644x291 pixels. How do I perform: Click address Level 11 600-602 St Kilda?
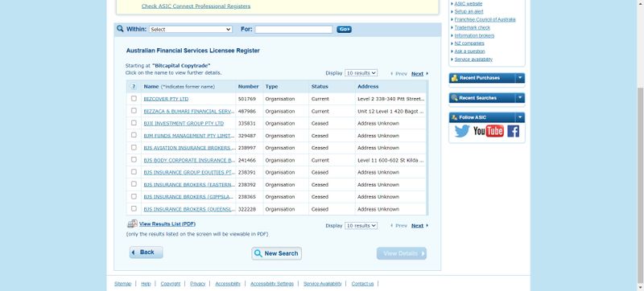(x=390, y=160)
